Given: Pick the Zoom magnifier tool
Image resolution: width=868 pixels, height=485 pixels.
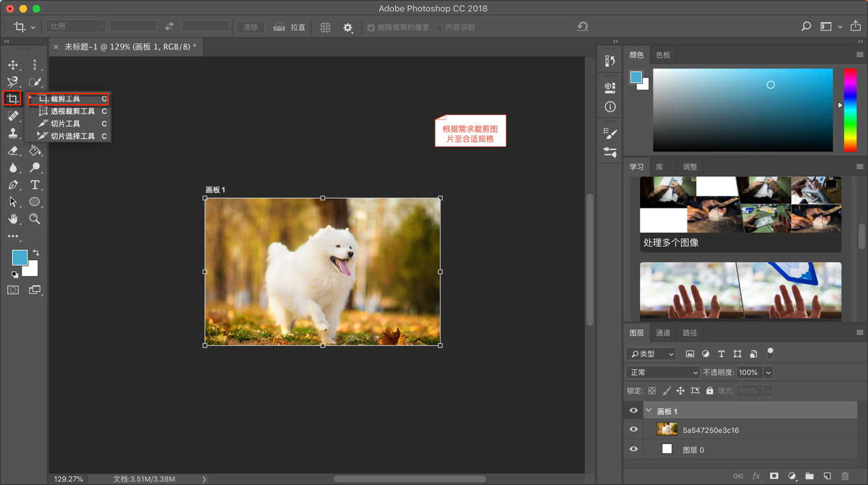Looking at the screenshot, I should tap(35, 219).
